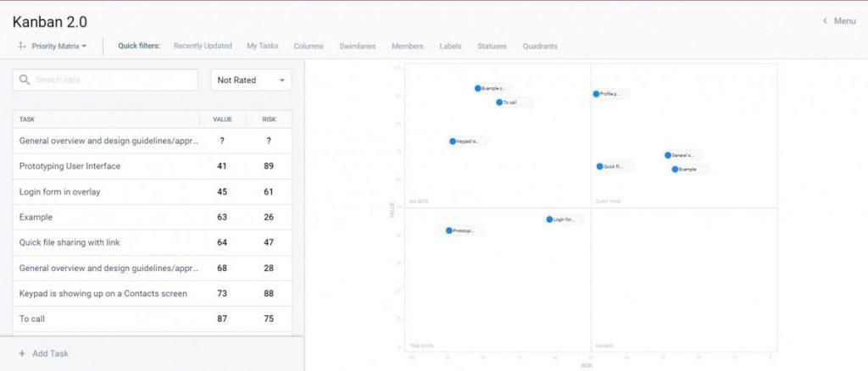Open the Swimlanes filter
This screenshot has width=868, height=371.
coord(358,46)
